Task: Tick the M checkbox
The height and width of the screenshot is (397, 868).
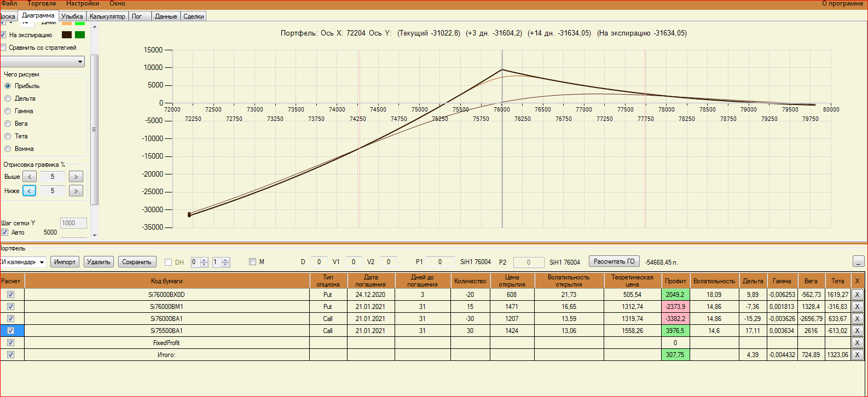Action: 252,262
